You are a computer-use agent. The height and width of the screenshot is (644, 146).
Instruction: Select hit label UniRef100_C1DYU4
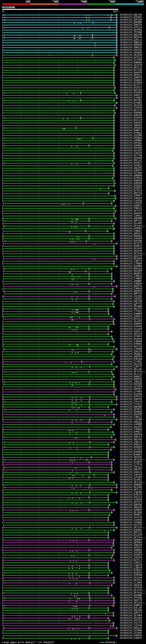pos(131,108)
